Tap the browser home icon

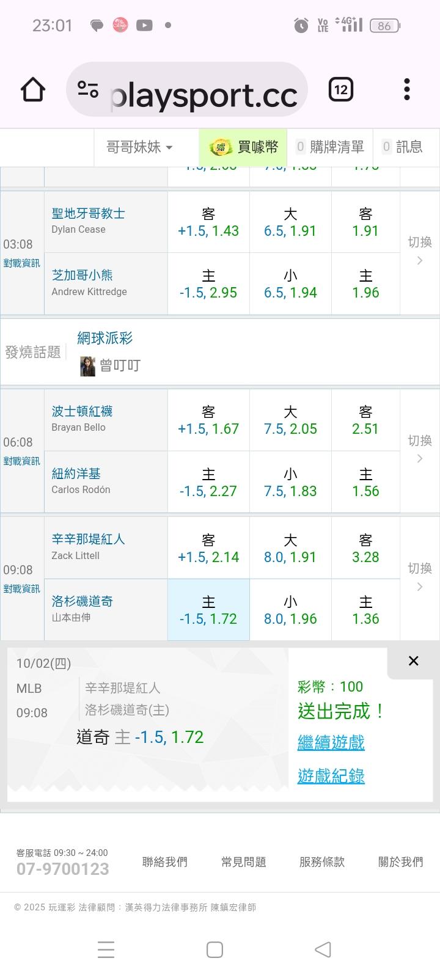[33, 90]
